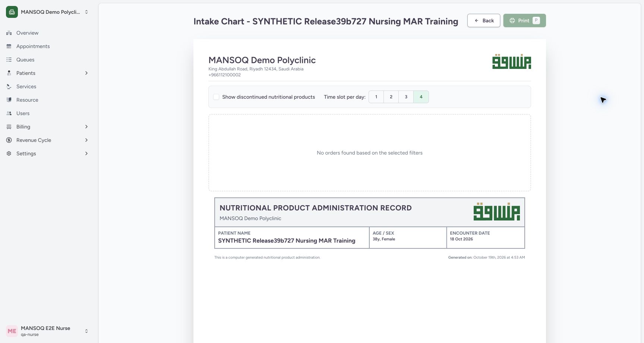Click the Overview sidebar icon
This screenshot has height=343, width=644.
point(9,33)
